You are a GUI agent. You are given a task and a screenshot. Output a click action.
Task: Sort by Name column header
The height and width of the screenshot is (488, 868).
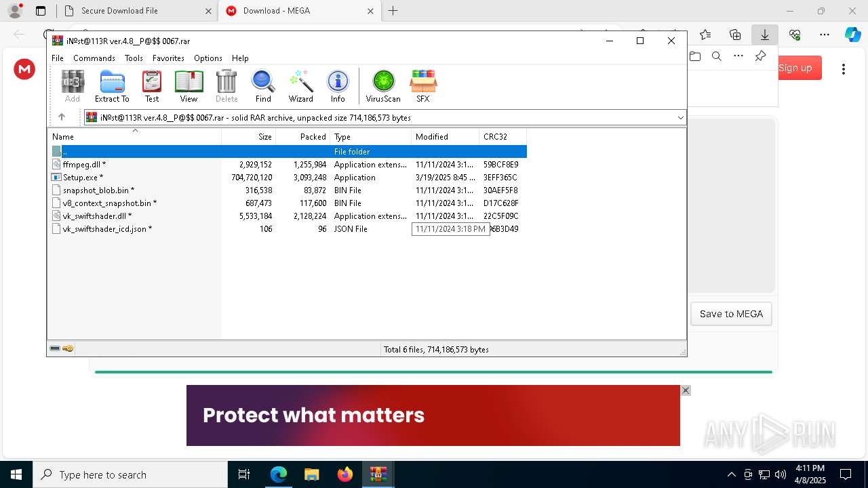[x=135, y=136]
